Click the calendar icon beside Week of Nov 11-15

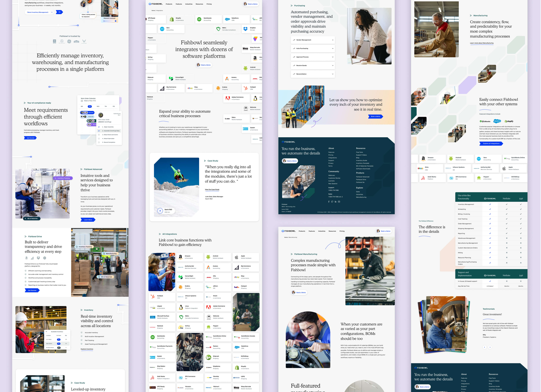point(82,101)
